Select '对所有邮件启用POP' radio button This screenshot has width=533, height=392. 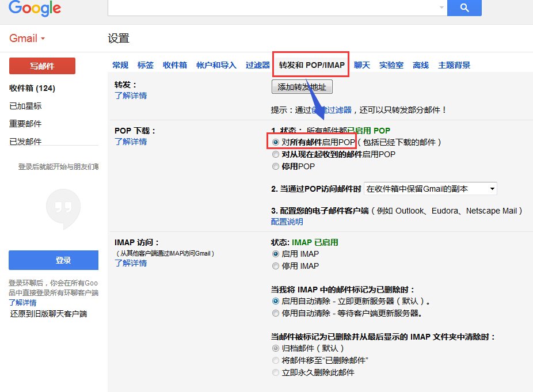(277, 142)
